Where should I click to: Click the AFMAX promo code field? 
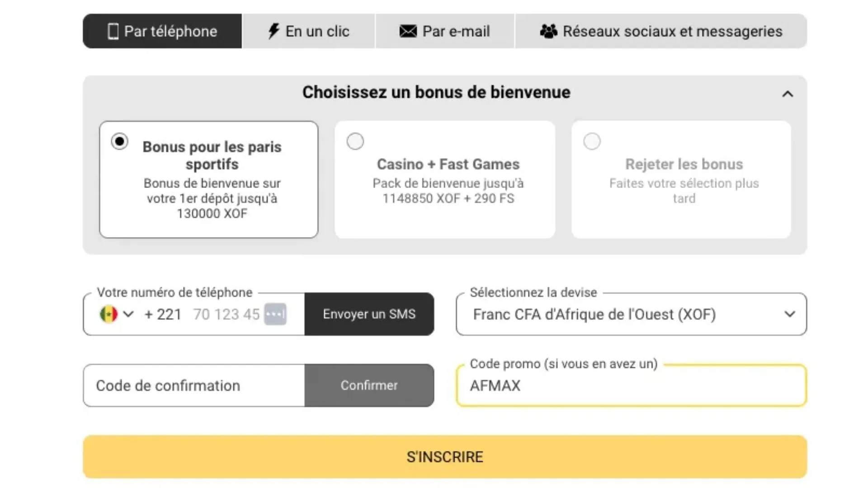coord(631,385)
